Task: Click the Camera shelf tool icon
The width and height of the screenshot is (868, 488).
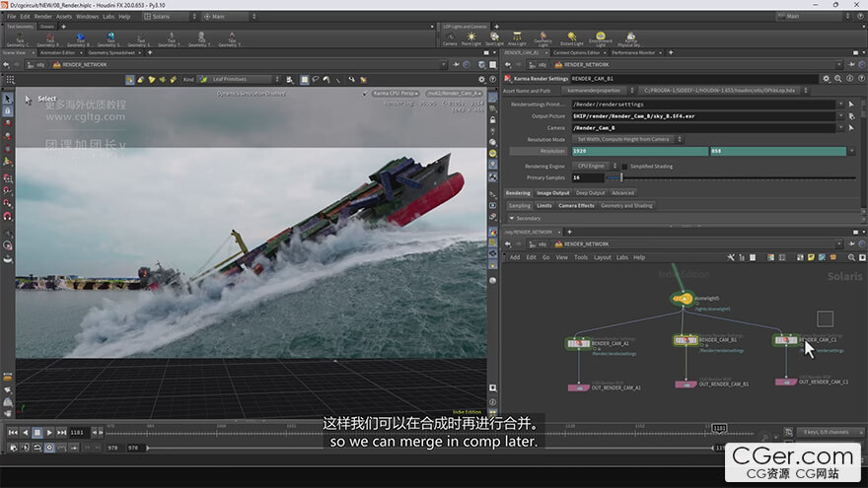Action: [450, 37]
